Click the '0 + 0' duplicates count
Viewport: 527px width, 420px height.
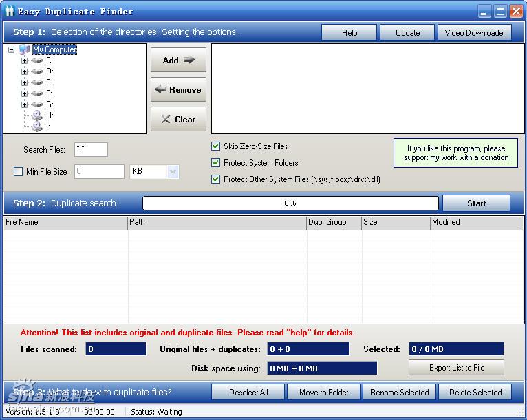pyautogui.click(x=308, y=349)
